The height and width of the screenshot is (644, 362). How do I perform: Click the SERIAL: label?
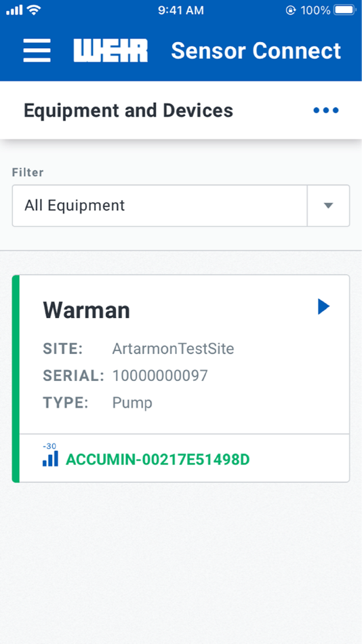click(x=73, y=376)
